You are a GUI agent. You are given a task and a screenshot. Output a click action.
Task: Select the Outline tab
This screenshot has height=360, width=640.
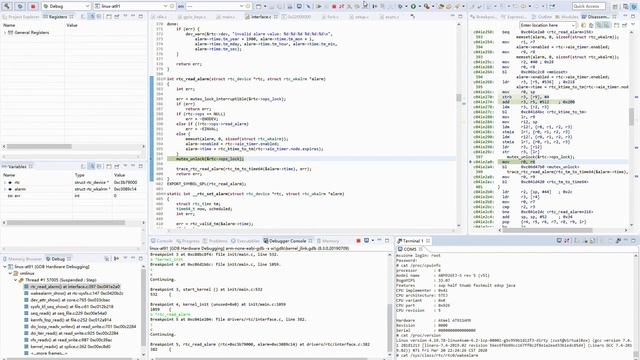tap(542, 17)
